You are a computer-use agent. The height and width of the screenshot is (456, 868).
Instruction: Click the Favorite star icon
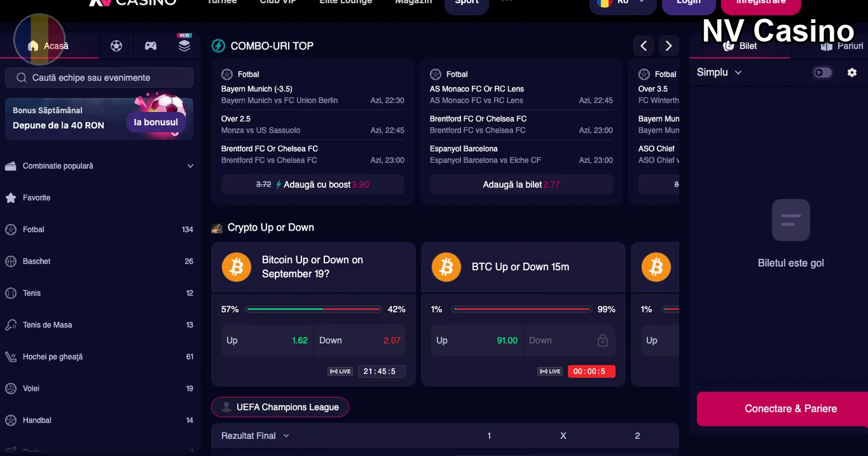(11, 198)
